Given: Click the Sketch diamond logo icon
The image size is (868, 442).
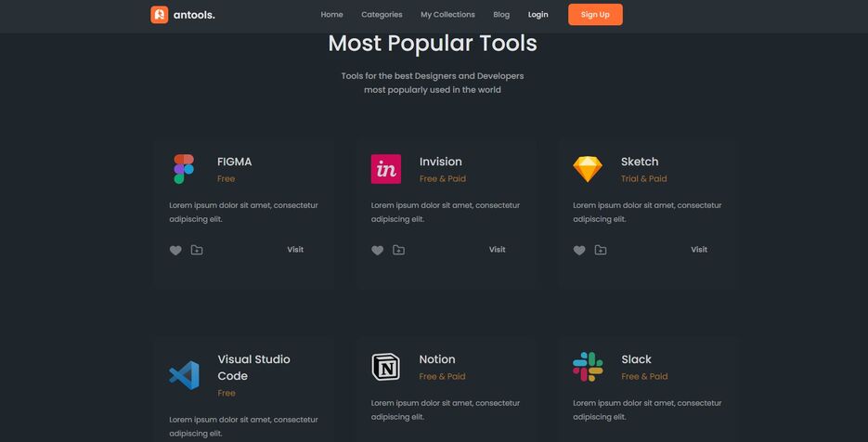Looking at the screenshot, I should (588, 169).
